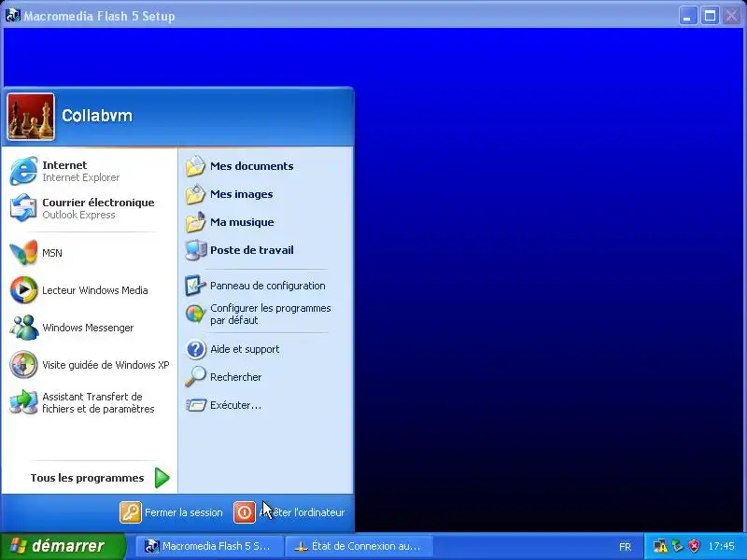This screenshot has height=560, width=747.
Task: Open the Ma musique folder icon
Action: 195,222
